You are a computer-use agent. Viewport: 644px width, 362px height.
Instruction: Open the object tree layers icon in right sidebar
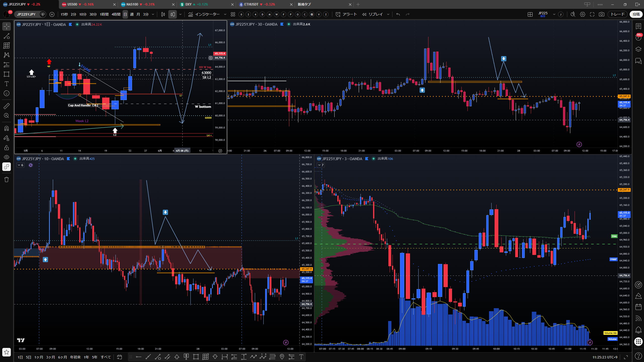click(638, 49)
